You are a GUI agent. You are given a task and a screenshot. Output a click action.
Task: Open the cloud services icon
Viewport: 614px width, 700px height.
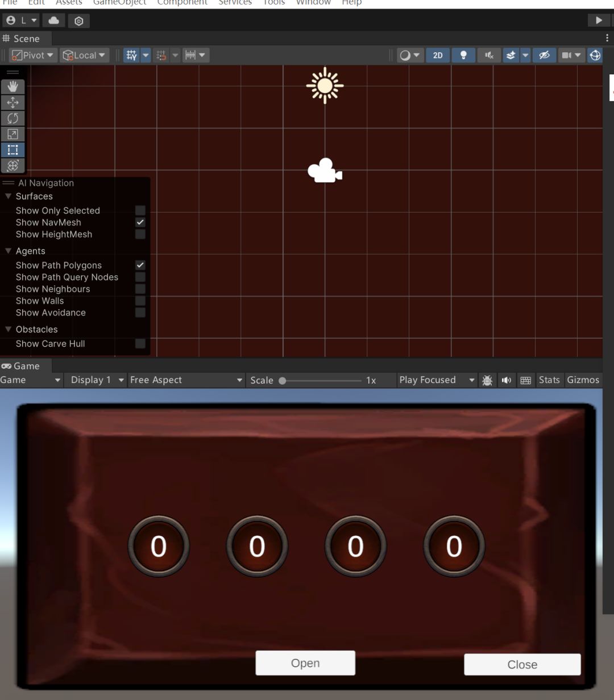[53, 20]
